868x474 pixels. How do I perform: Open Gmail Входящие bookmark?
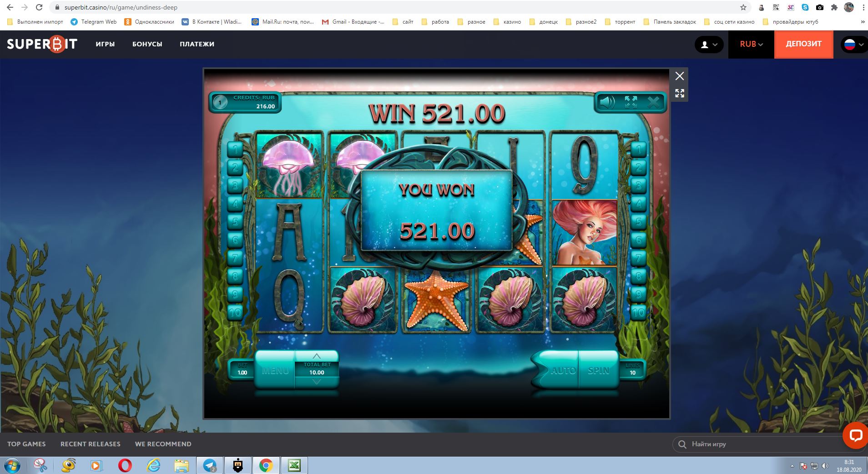[x=353, y=22]
